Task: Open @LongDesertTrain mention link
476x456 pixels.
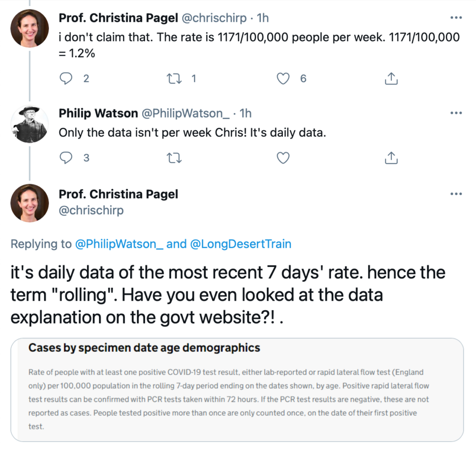Action: [240, 244]
